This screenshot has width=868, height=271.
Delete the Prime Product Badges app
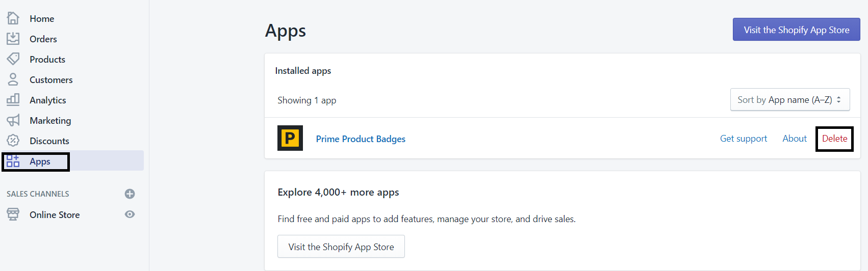pos(835,139)
